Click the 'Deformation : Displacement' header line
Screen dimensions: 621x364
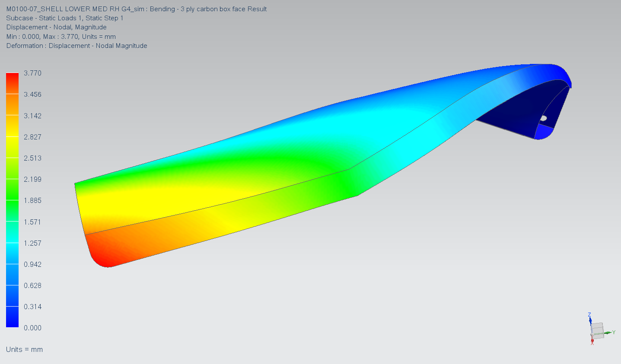pyautogui.click(x=76, y=46)
